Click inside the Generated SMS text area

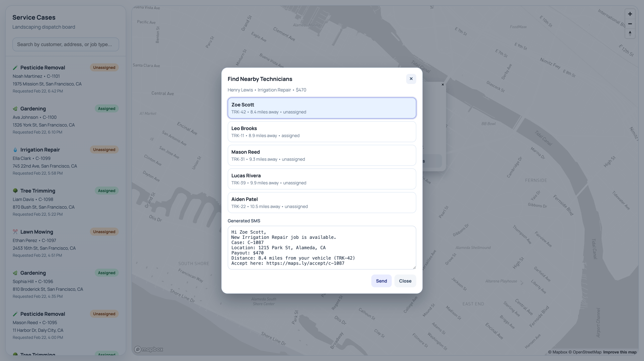(321, 248)
